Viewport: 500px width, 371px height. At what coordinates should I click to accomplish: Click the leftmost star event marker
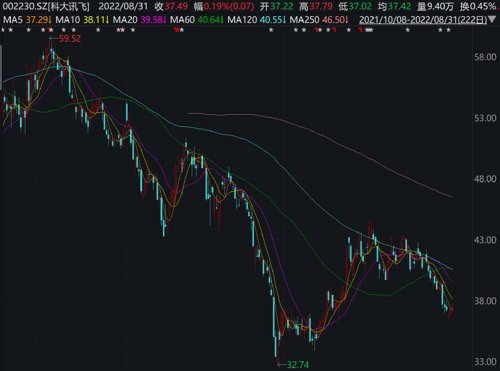pyautogui.click(x=3, y=30)
